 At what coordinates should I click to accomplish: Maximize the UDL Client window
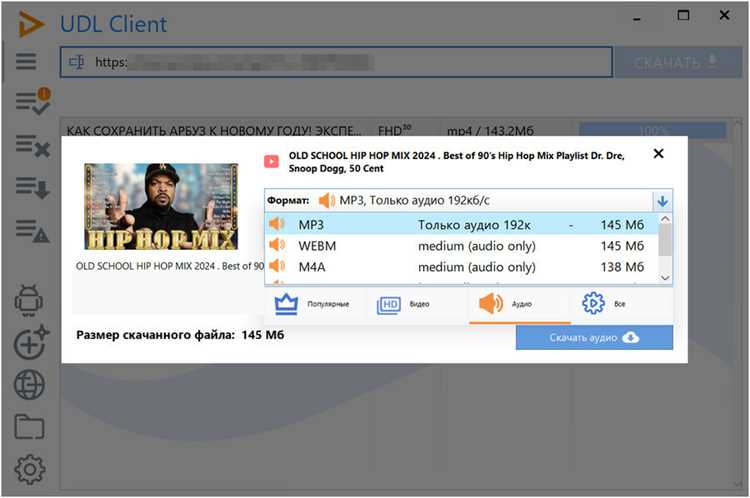point(684,16)
